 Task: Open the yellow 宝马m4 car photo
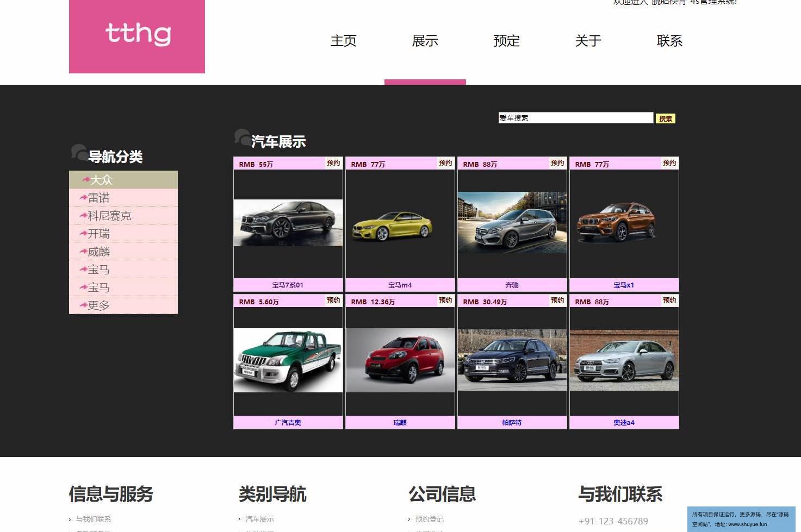tap(400, 223)
